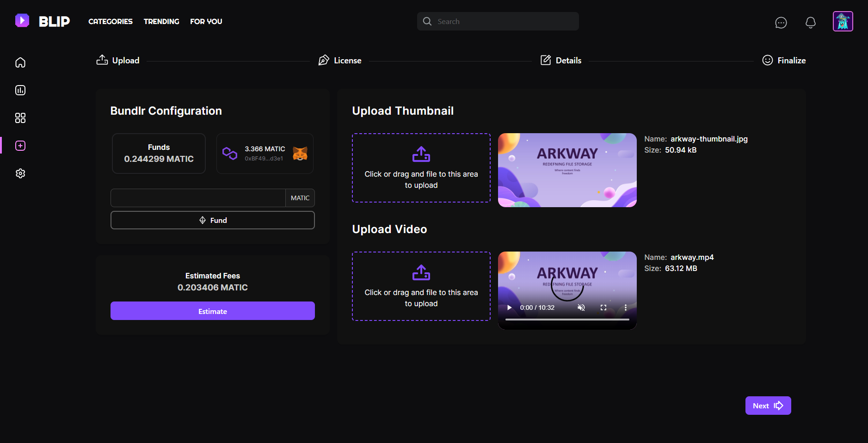Switch to the Trending section
Viewport: 868px width, 443px height.
pos(161,21)
